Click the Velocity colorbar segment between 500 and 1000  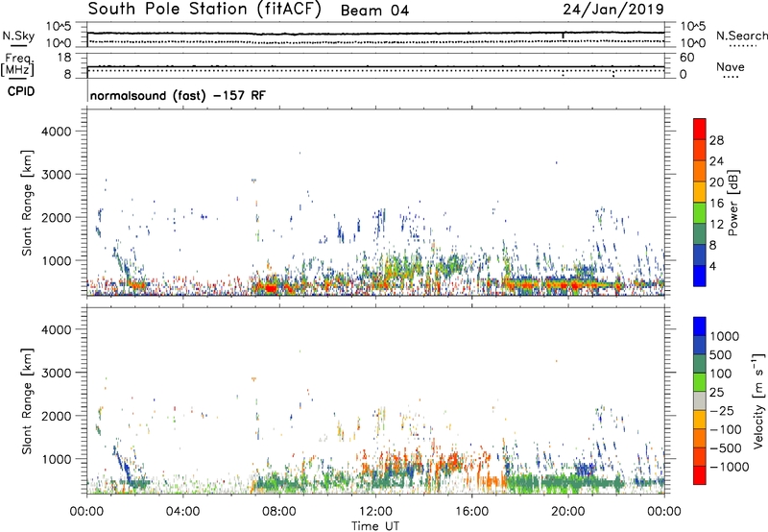point(700,345)
